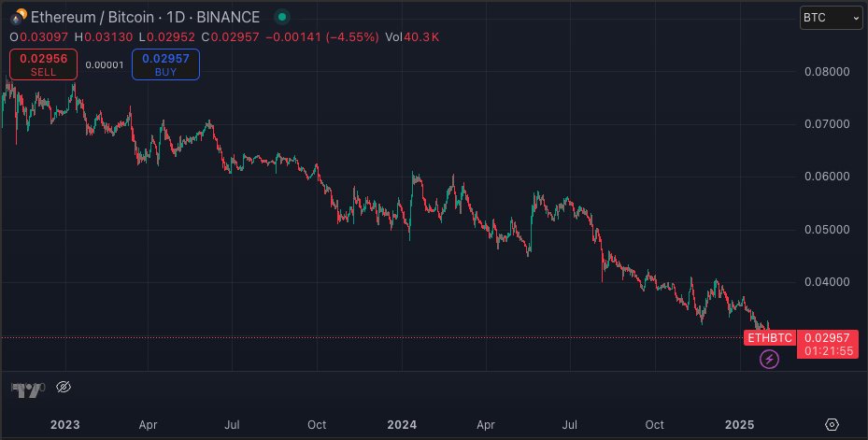The width and height of the screenshot is (868, 440).
Task: Toggle the eye visibility icon for indicators
Action: tap(64, 387)
